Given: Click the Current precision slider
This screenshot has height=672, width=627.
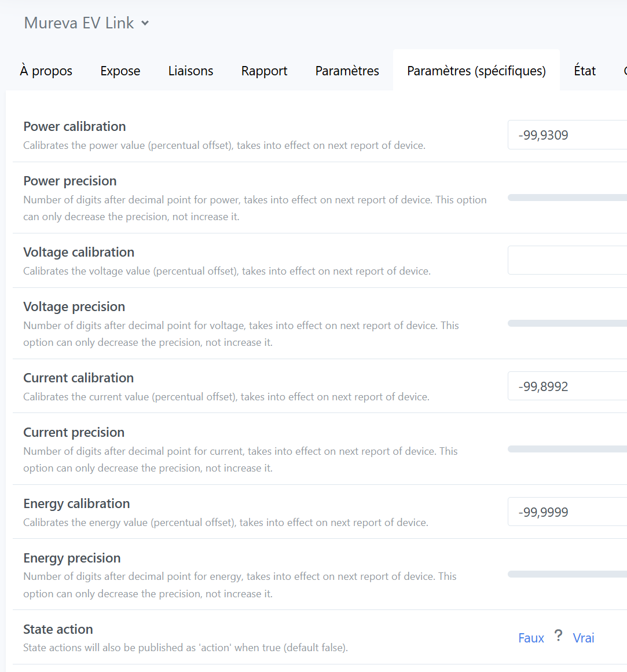Looking at the screenshot, I should (567, 449).
